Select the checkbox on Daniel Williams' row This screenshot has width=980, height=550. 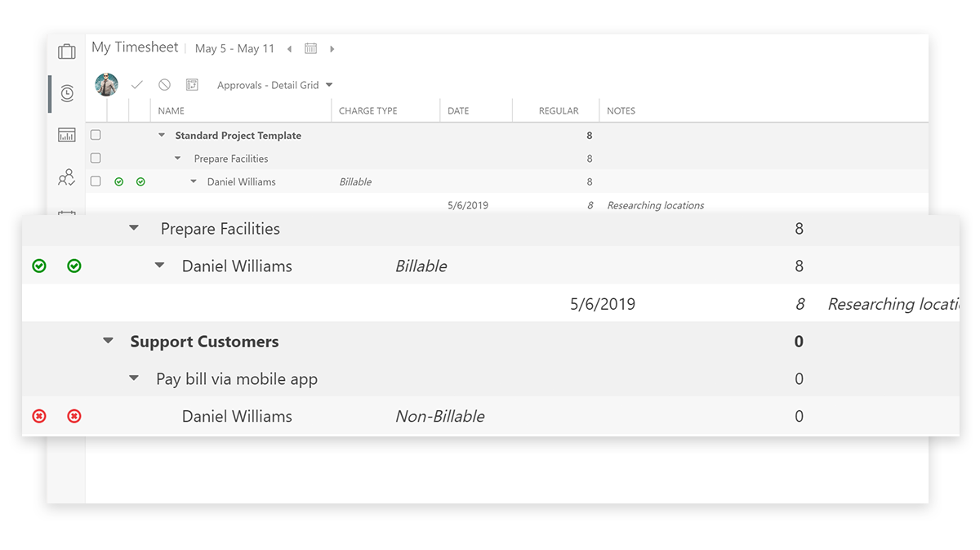[96, 181]
